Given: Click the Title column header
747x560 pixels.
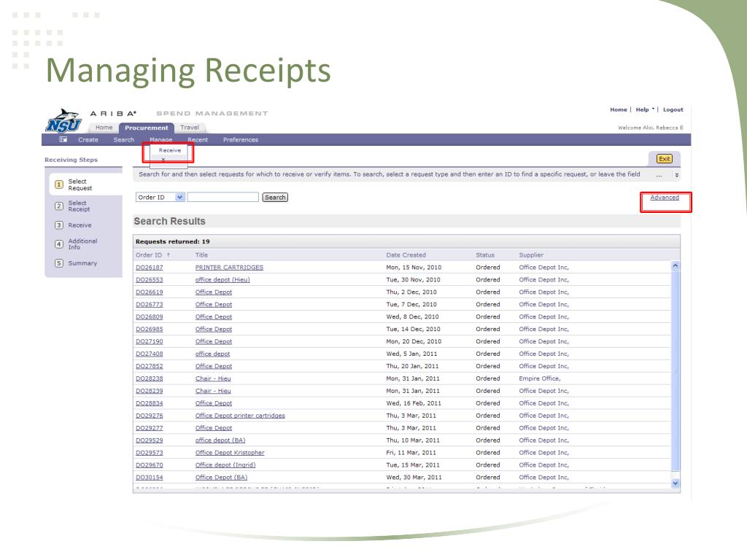Looking at the screenshot, I should click(x=201, y=255).
